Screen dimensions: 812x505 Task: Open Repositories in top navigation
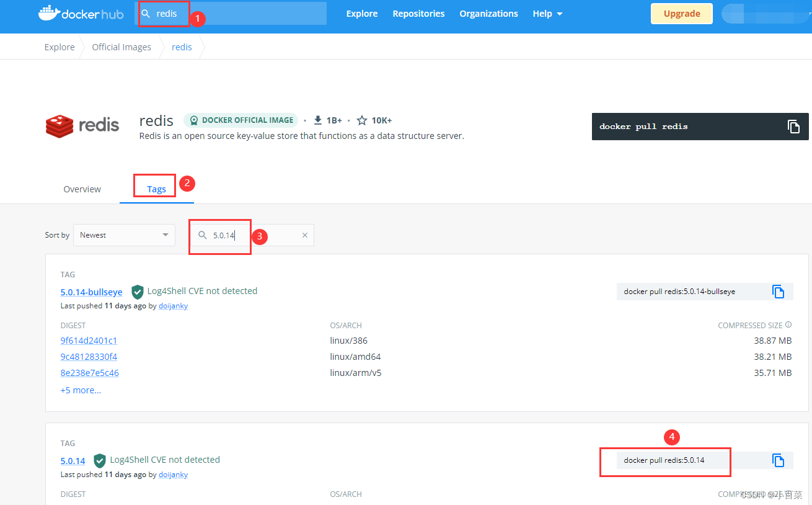click(418, 14)
